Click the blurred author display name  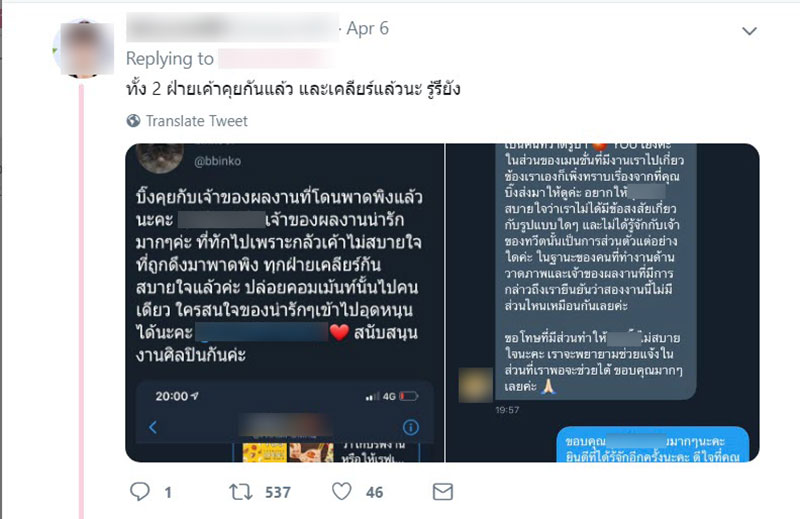(x=232, y=28)
